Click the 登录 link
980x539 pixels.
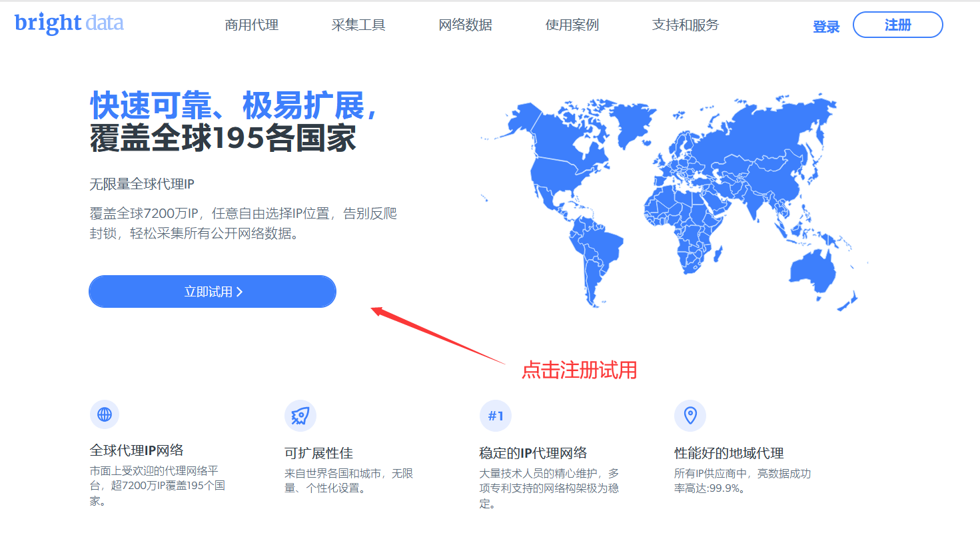click(x=826, y=26)
